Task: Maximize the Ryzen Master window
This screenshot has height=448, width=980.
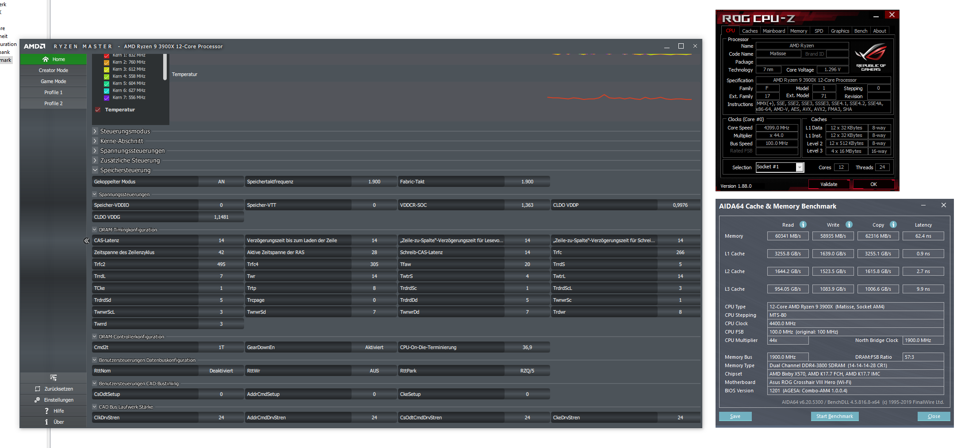Action: pyautogui.click(x=681, y=46)
